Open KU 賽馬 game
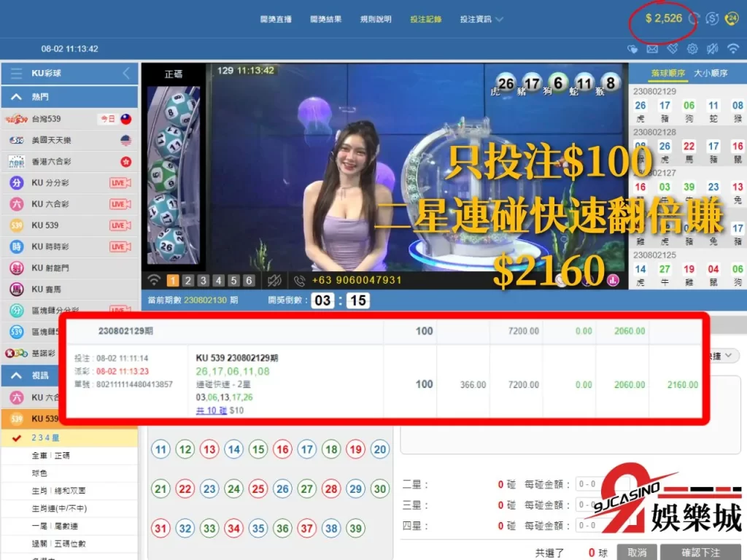 pos(69,289)
